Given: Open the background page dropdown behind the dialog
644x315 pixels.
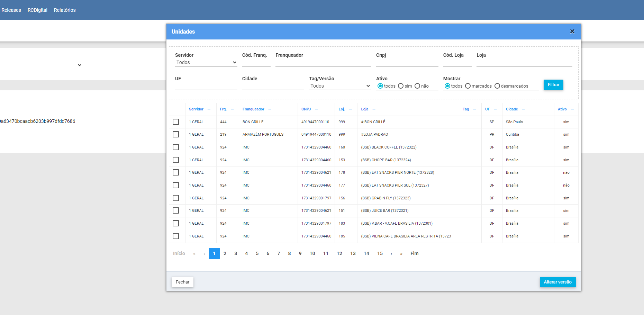Looking at the screenshot, I should pyautogui.click(x=41, y=65).
